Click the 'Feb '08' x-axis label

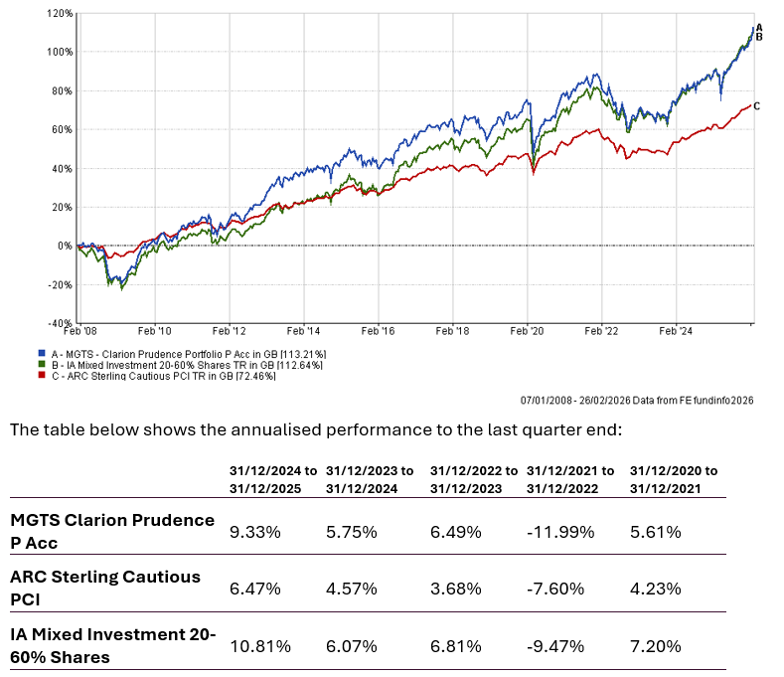[81, 333]
